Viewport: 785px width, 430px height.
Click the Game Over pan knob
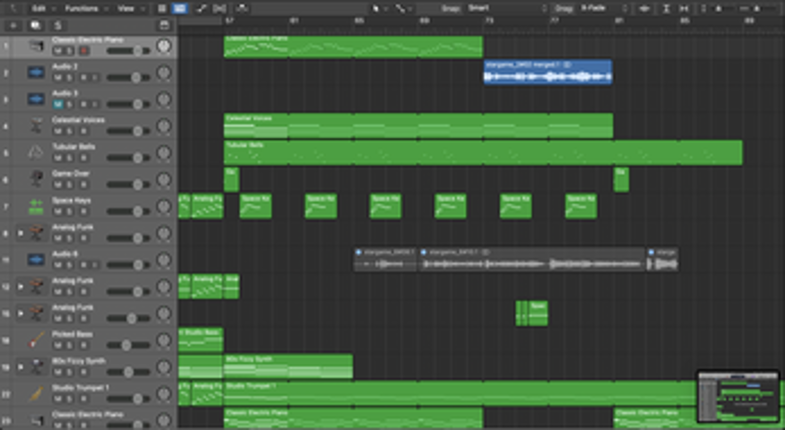164,180
